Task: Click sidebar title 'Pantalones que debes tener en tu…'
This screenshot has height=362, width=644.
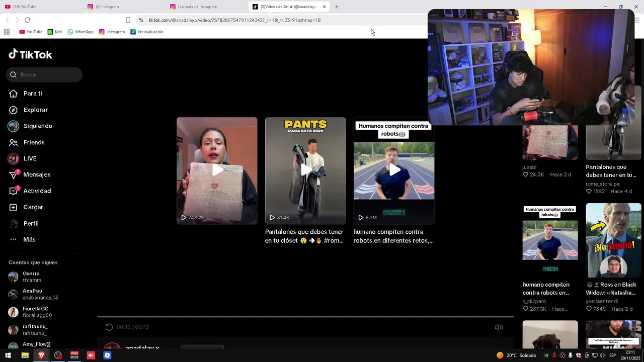Action: [x=611, y=171]
